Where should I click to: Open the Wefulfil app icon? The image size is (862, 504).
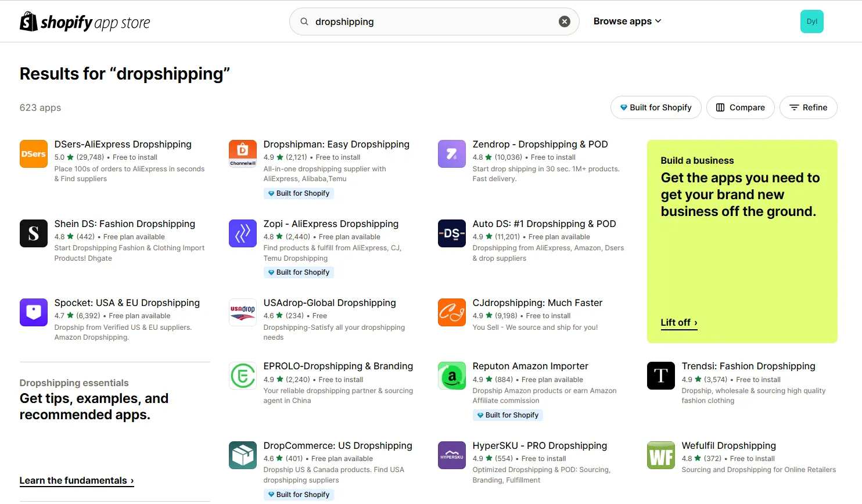(661, 455)
